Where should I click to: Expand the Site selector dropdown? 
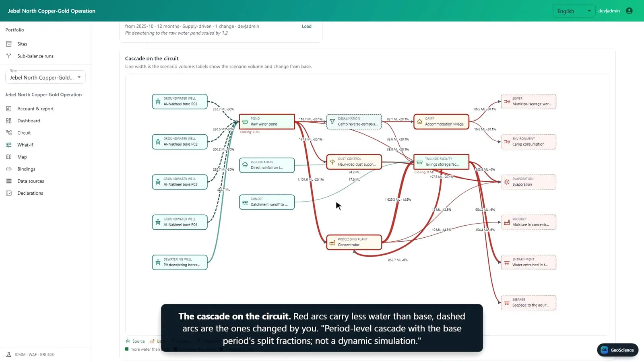(45, 77)
